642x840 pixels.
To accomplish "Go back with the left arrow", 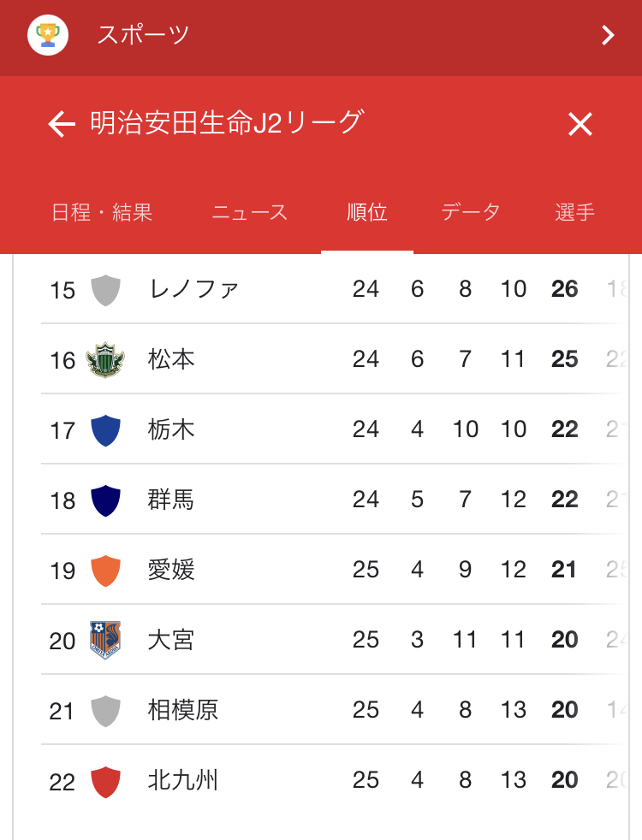I will (x=62, y=125).
